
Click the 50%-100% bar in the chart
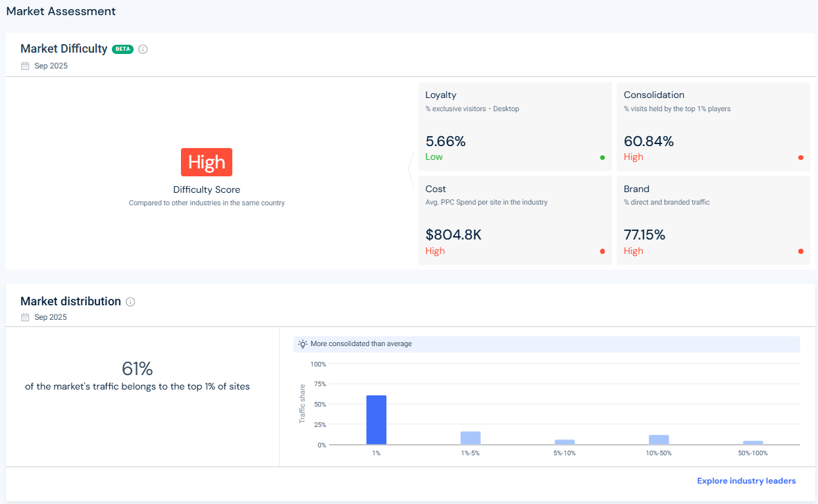coord(753,442)
